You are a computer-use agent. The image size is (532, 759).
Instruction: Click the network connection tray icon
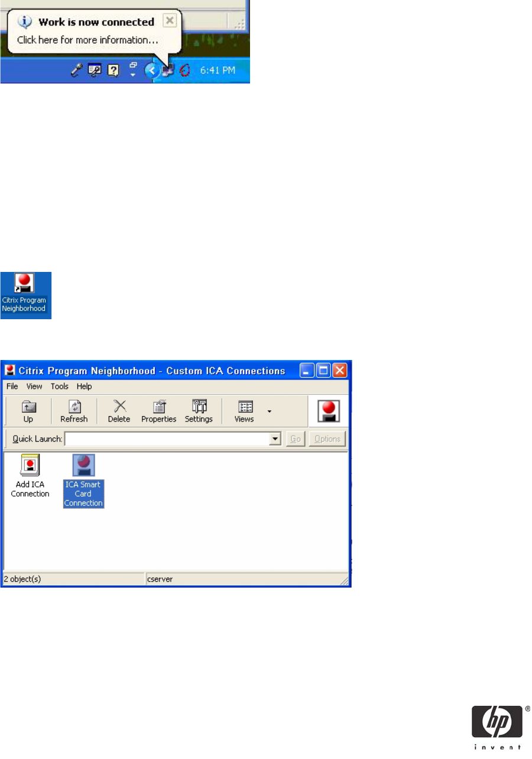167,71
